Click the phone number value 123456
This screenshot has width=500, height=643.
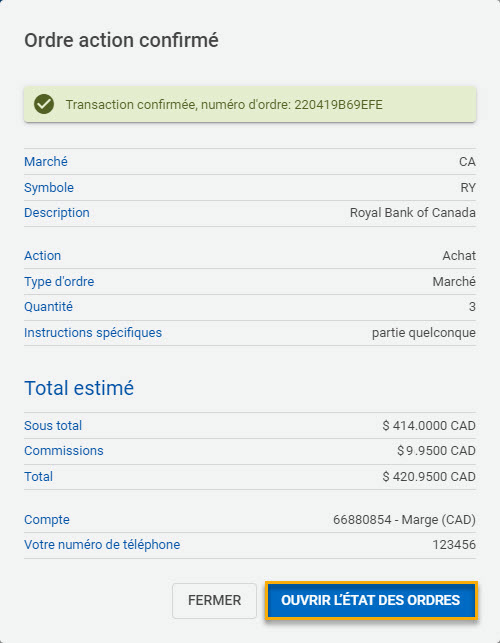pos(454,545)
